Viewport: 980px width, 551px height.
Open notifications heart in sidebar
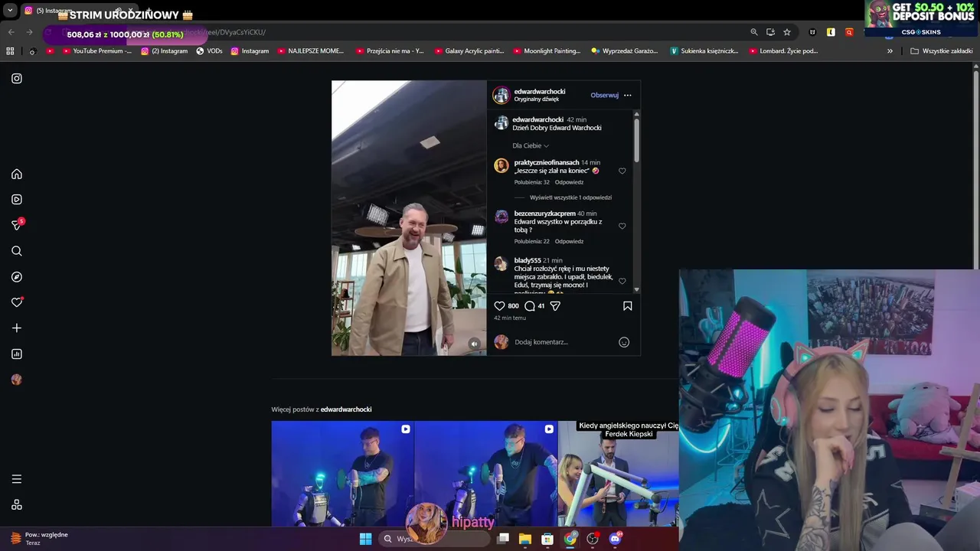17,302
